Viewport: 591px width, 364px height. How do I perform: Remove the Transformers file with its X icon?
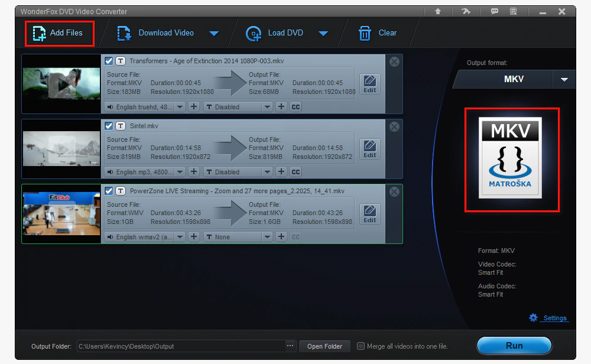pyautogui.click(x=394, y=62)
